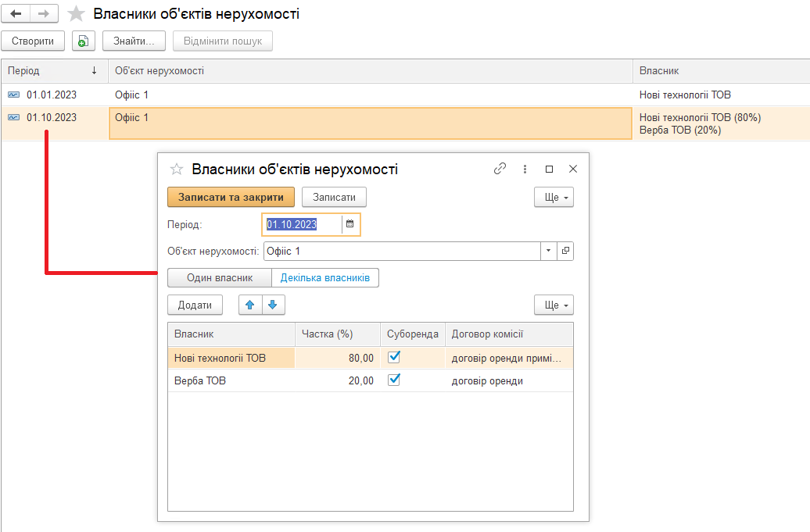Open the dialog's three-dot options menu
Image resolution: width=810 pixels, height=532 pixels.
pos(525,169)
